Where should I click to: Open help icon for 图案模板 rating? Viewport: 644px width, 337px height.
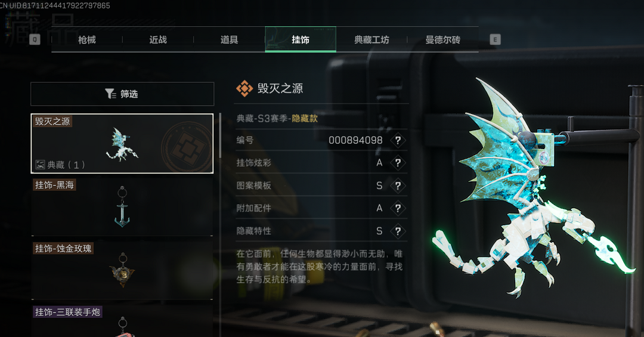point(398,185)
